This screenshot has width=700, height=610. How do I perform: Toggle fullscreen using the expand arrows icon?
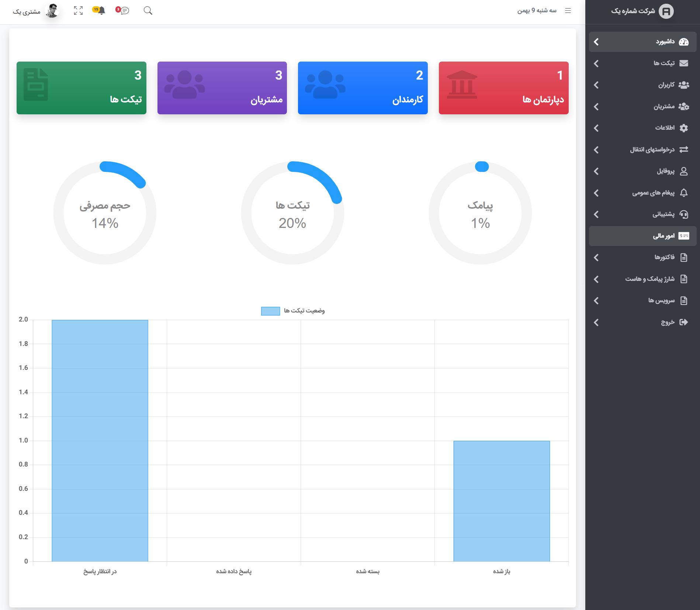[78, 11]
